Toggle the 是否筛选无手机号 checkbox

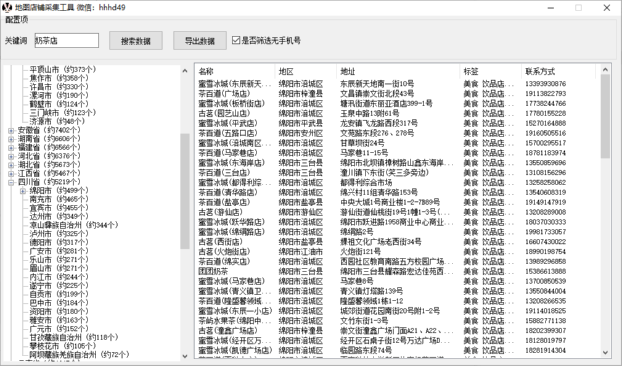(x=236, y=40)
